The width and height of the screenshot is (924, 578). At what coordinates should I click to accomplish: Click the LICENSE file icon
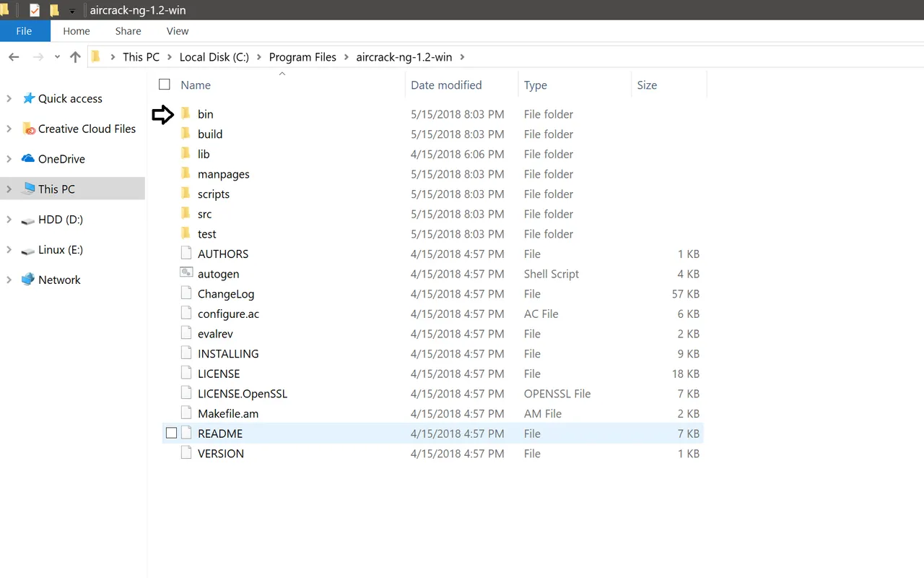[186, 374]
